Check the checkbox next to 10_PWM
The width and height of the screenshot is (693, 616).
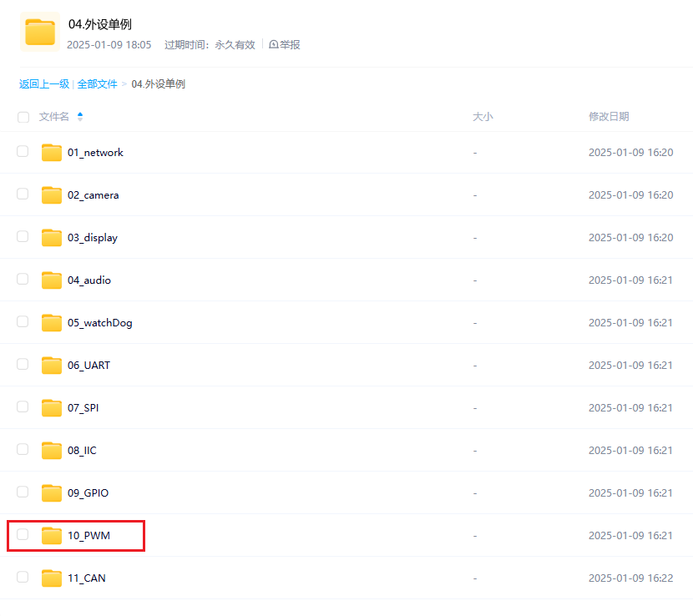coord(23,535)
